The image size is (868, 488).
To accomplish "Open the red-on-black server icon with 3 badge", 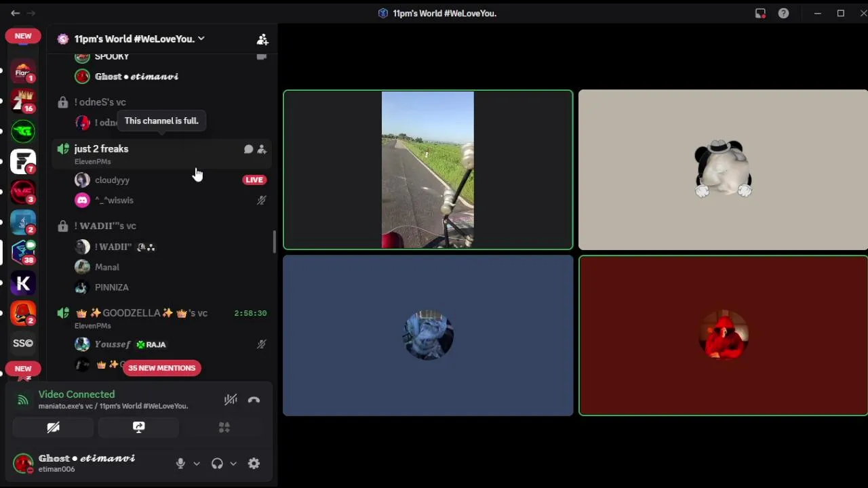I will click(23, 191).
